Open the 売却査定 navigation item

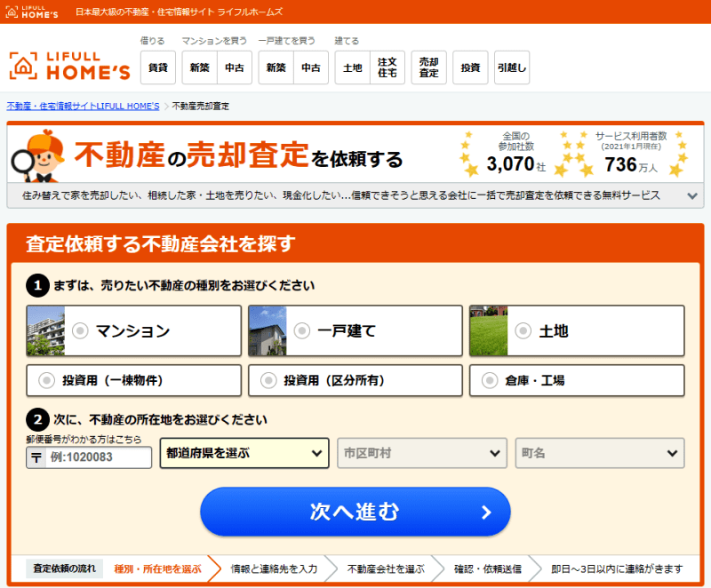click(429, 68)
